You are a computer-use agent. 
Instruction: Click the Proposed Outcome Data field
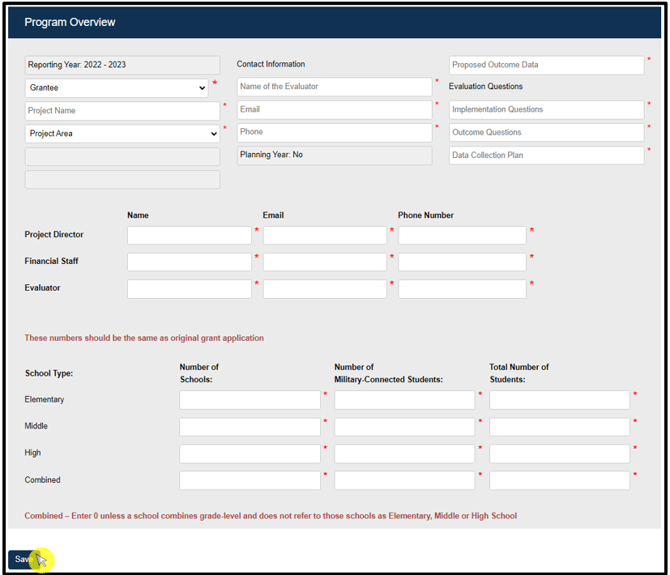546,65
